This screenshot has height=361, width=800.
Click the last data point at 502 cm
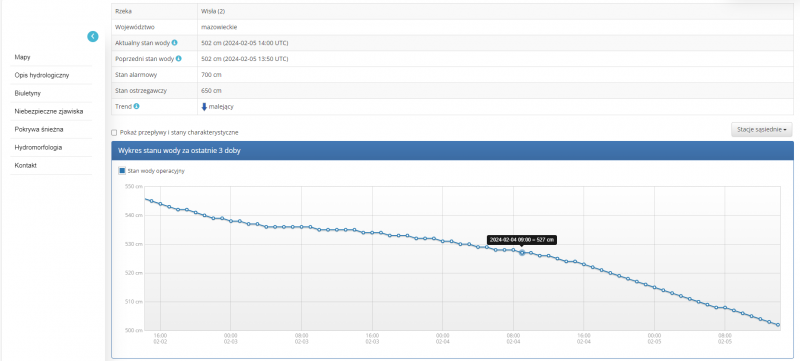coord(778,325)
